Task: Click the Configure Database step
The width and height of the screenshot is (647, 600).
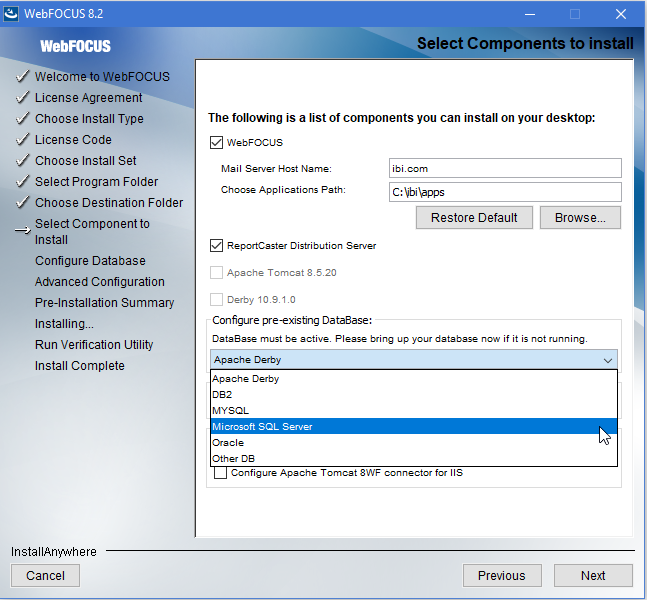Action: (x=90, y=261)
